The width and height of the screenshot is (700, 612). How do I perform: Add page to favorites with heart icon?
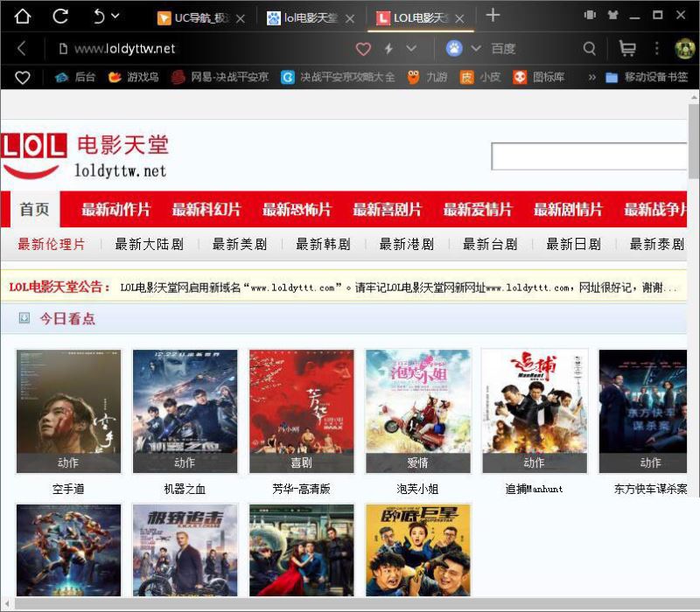coord(363,49)
